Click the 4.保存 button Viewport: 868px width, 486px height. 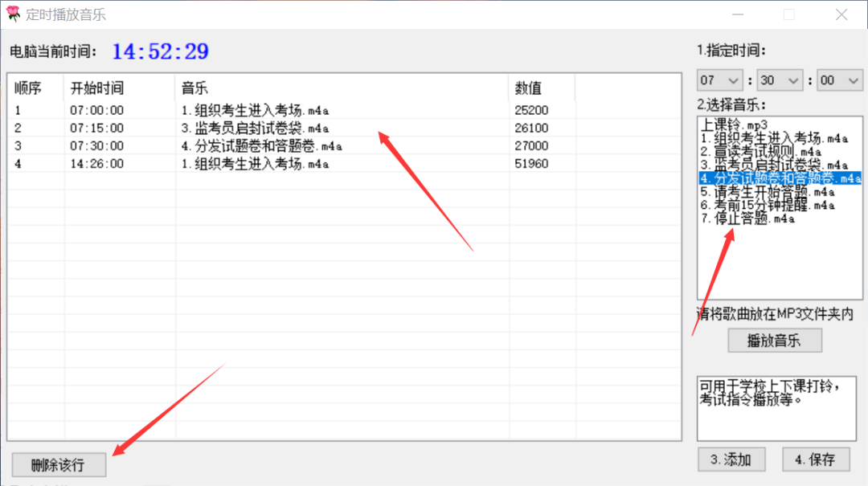(x=816, y=459)
